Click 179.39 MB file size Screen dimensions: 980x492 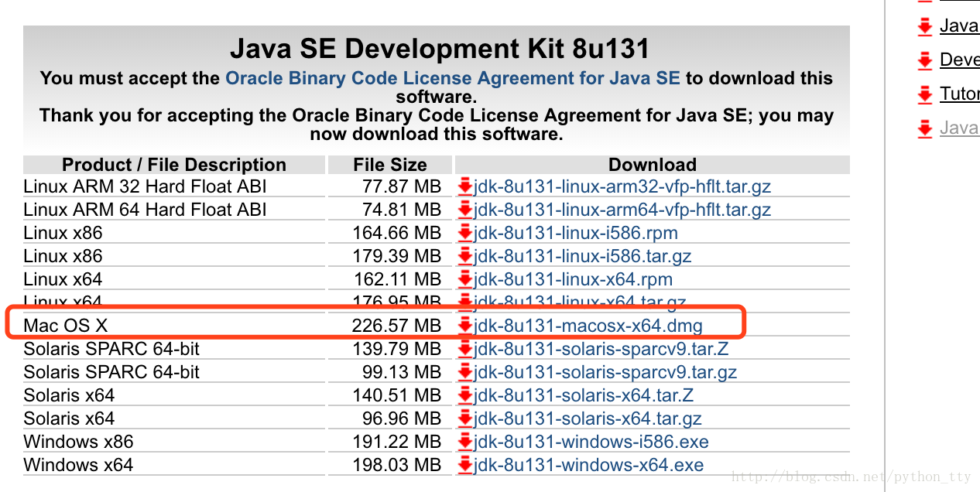click(396, 256)
